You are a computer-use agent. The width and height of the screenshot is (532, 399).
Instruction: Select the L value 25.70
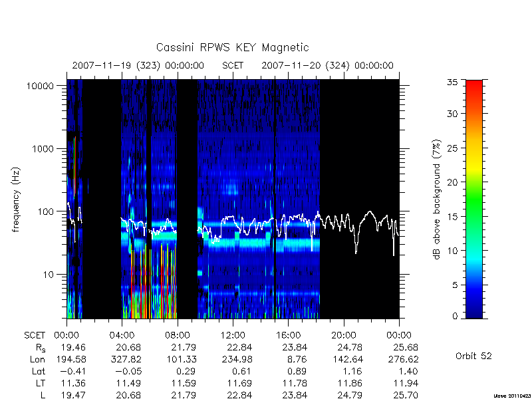[405, 394]
